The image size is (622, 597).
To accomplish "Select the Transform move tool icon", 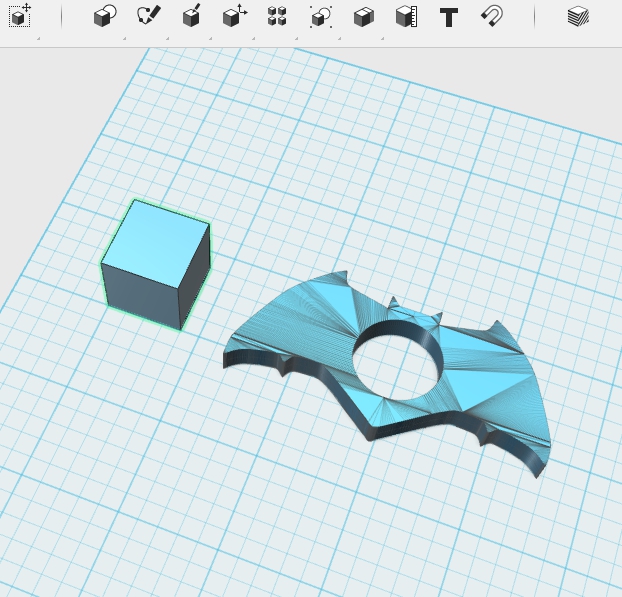I will click(20, 16).
